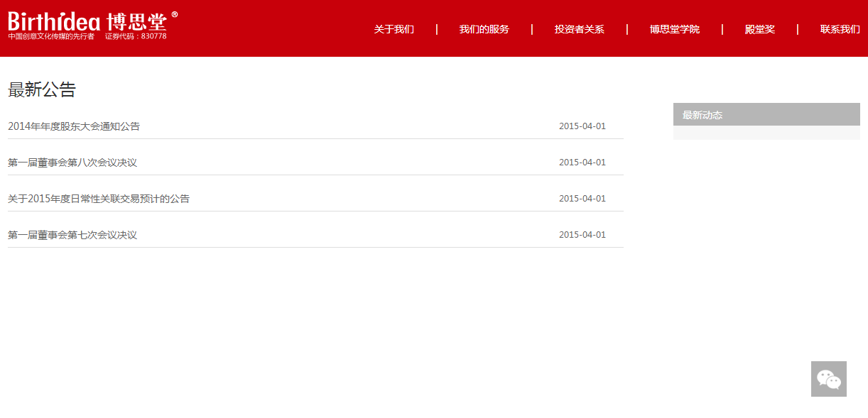
Task: Open the 关于我们 menu item
Action: [394, 29]
